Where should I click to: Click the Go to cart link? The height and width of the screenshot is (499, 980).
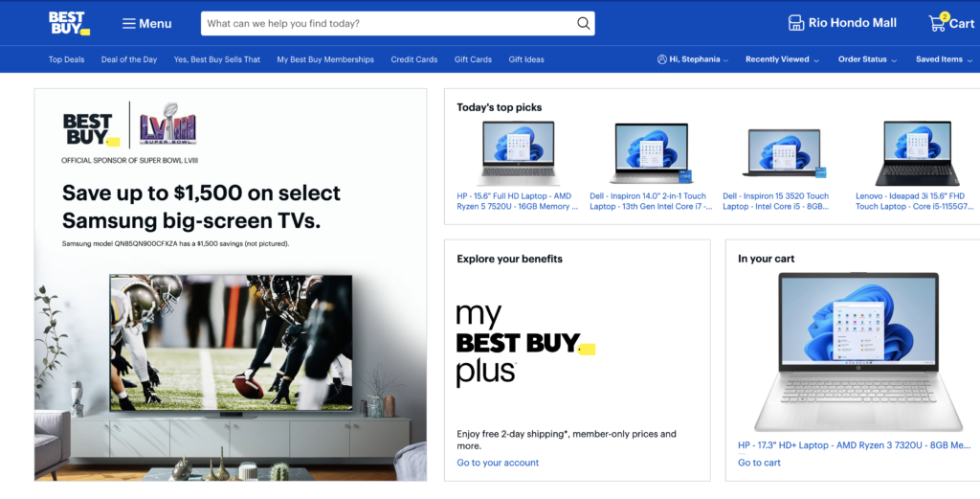coord(759,463)
